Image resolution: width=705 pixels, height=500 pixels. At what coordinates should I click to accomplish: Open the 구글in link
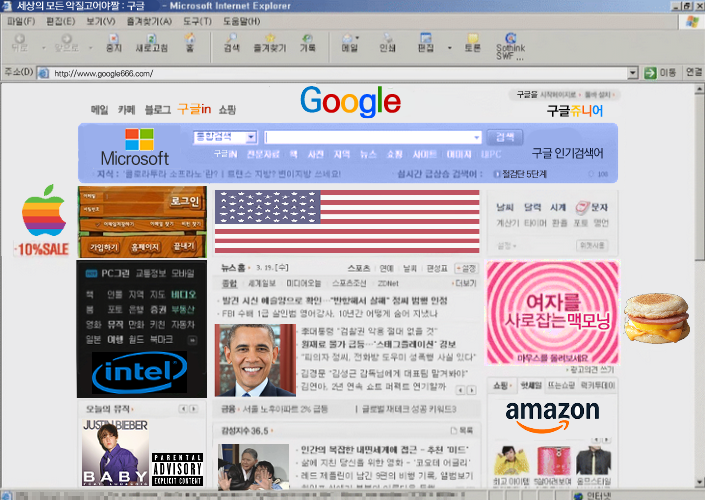(194, 109)
